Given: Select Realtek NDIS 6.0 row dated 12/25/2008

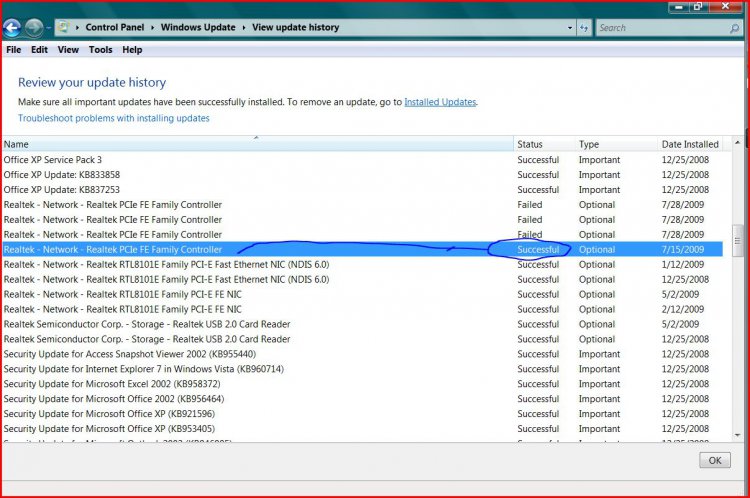Looking at the screenshot, I should click(362, 279).
